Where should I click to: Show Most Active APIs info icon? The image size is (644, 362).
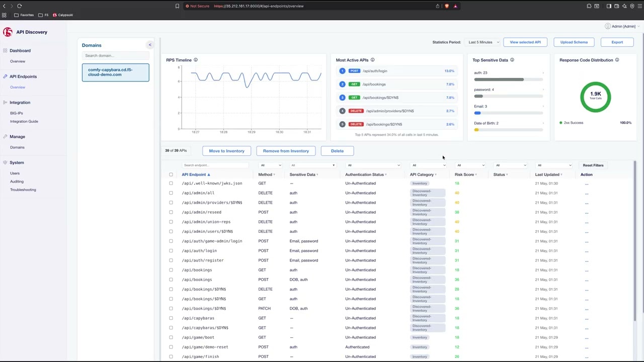372,60
